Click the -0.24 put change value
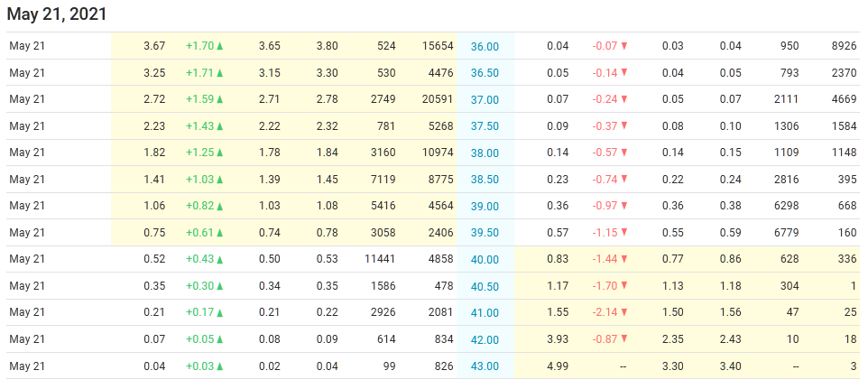 (605, 99)
